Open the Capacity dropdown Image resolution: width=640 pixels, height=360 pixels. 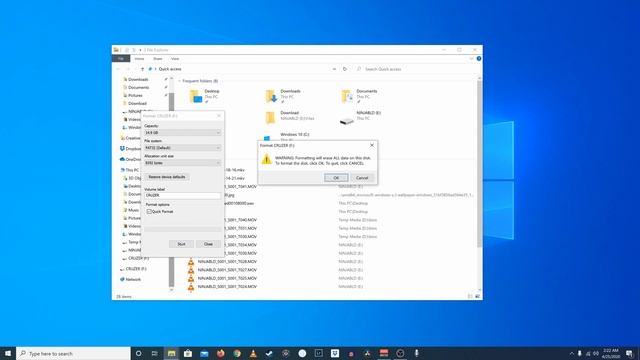tap(182, 133)
